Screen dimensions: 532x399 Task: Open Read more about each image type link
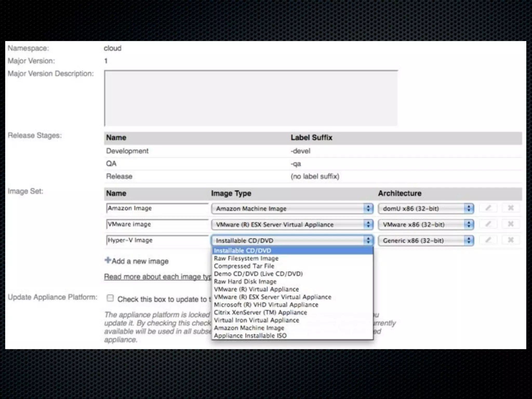(x=157, y=277)
